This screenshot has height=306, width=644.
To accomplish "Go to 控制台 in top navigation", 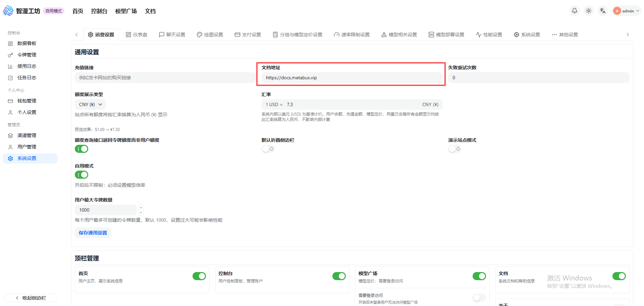I will click(99, 11).
